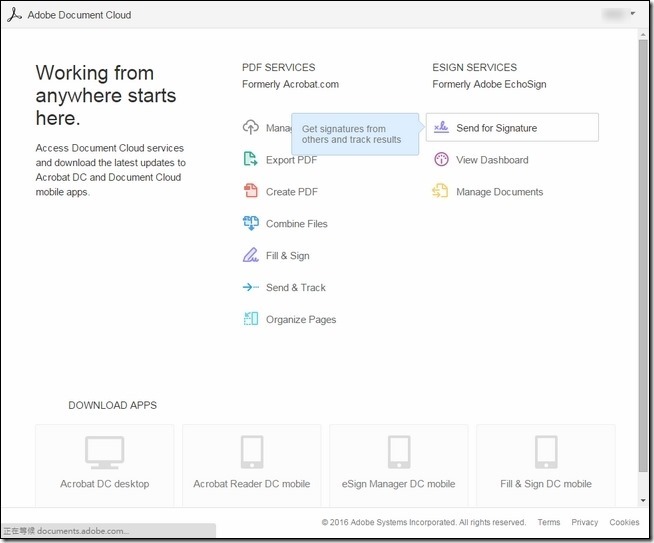Open the Combine Files link
The image size is (654, 543).
(297, 224)
